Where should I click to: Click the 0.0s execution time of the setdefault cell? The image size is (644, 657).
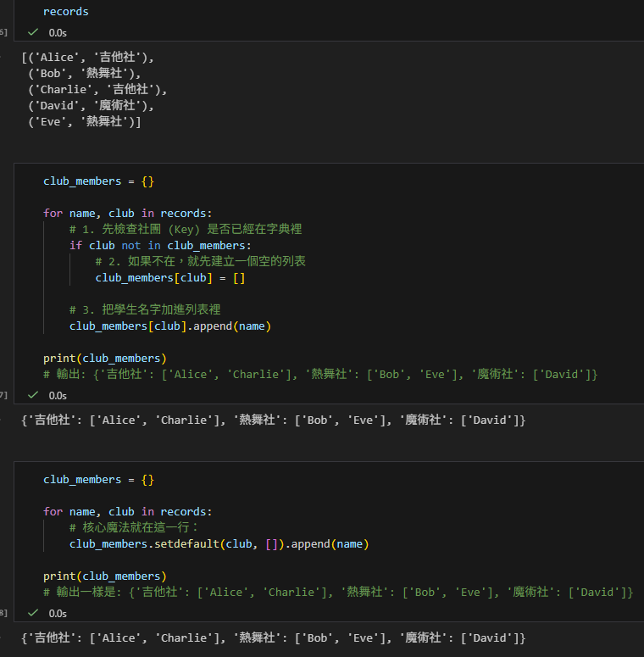coord(58,613)
